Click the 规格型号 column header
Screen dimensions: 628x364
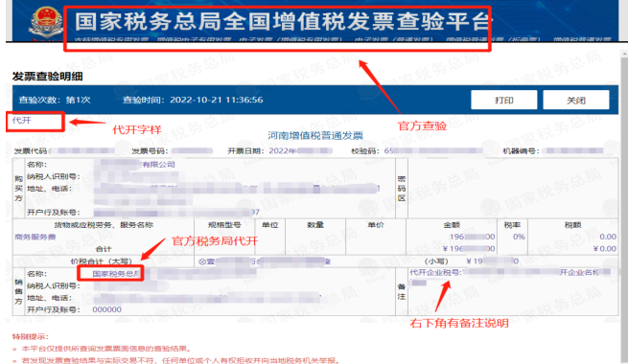click(224, 225)
